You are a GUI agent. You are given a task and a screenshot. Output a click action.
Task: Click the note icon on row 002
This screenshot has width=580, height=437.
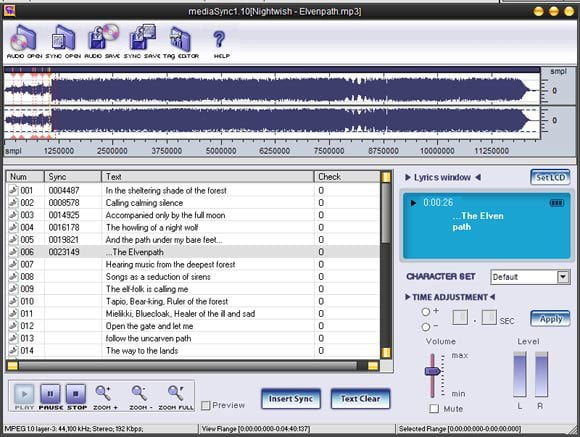[13, 202]
